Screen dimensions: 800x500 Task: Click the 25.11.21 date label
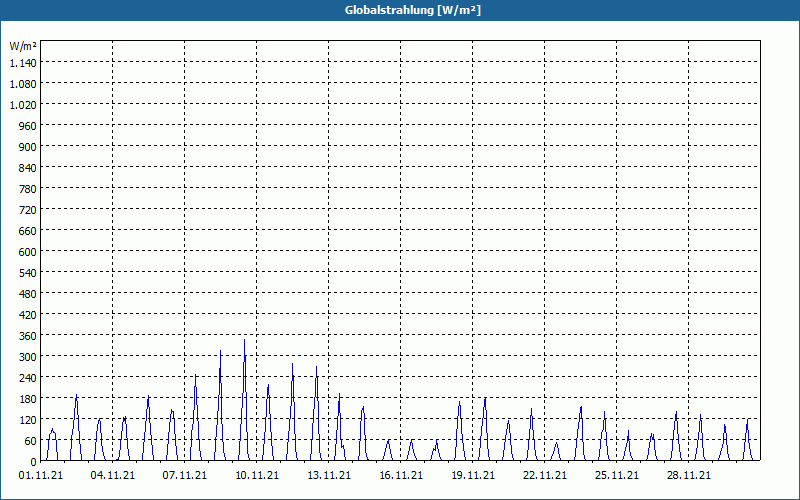[616, 476]
